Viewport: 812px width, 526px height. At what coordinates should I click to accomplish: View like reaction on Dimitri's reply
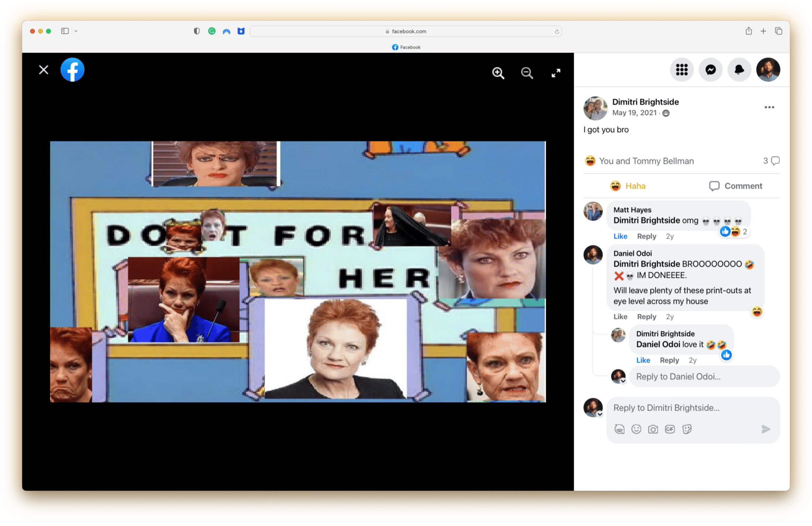click(726, 355)
